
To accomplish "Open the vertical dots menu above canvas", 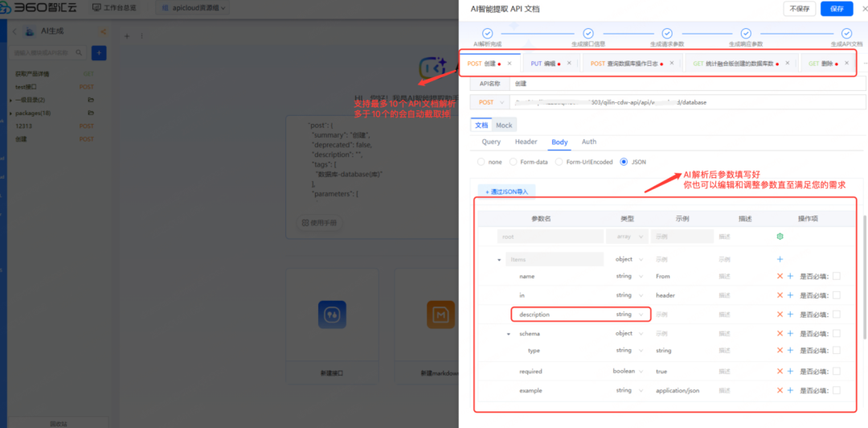I will click(141, 36).
